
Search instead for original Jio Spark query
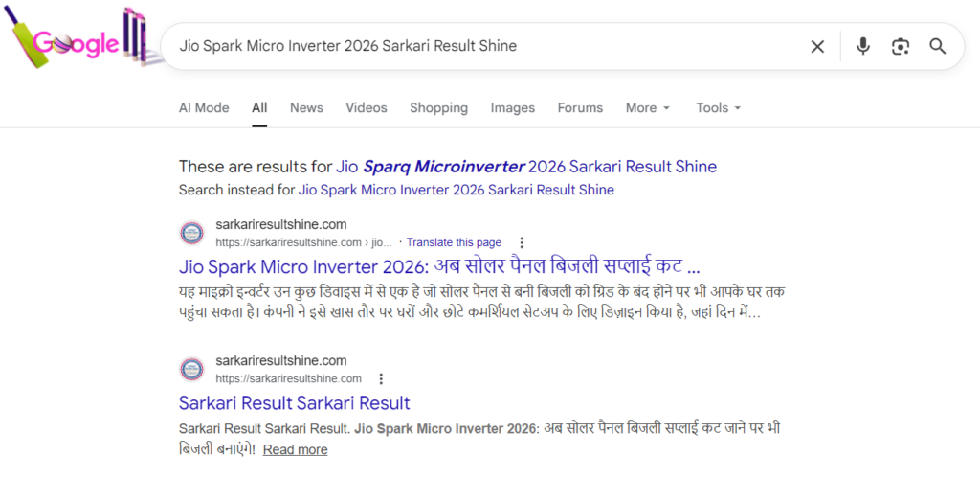click(x=456, y=190)
